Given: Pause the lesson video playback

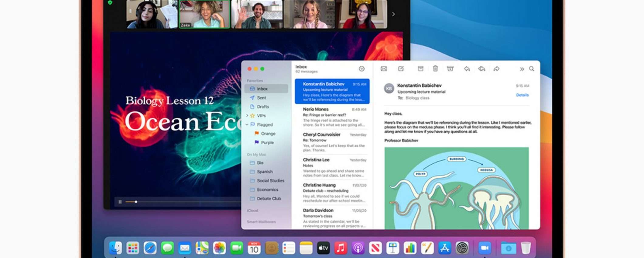Looking at the screenshot, I should click(x=120, y=202).
